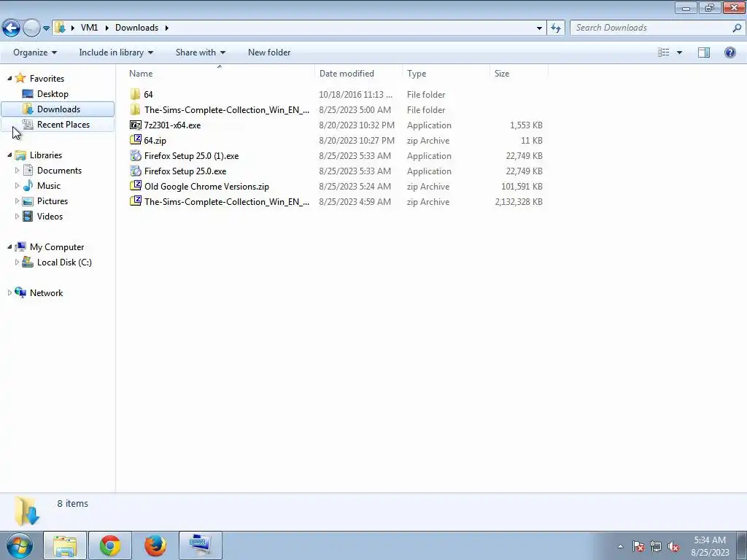Viewport: 747px width, 560px height.
Task: Click the magnifier search icon
Action: coord(737,28)
